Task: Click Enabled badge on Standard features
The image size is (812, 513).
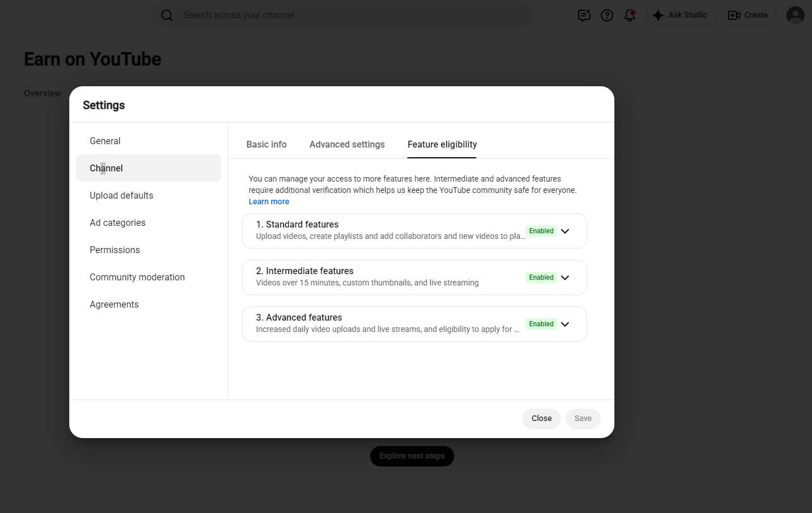Action: pos(541,231)
